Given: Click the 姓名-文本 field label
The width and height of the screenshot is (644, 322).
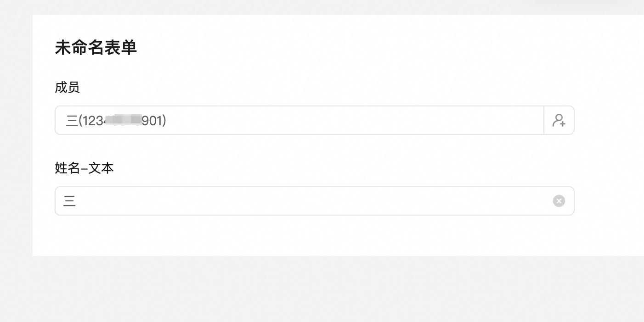Looking at the screenshot, I should [85, 168].
